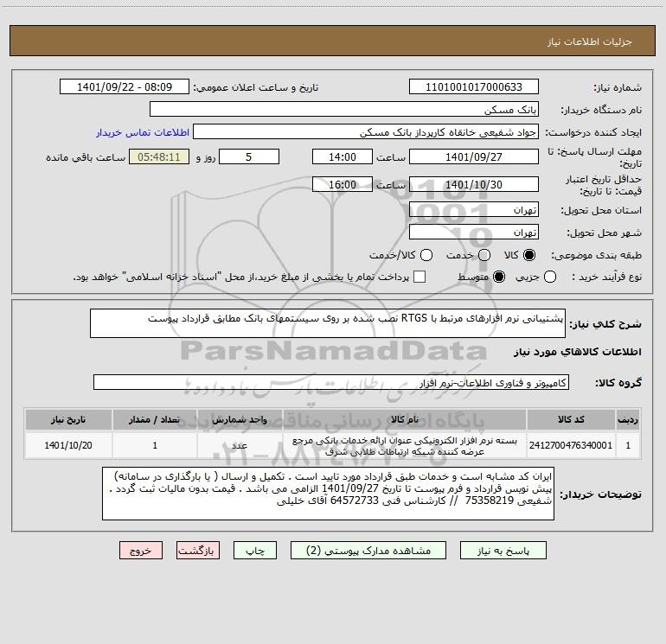This screenshot has width=666, height=644.
Task: Click the announcement date field 1401/09/22 - 08:09
Action: (125, 87)
